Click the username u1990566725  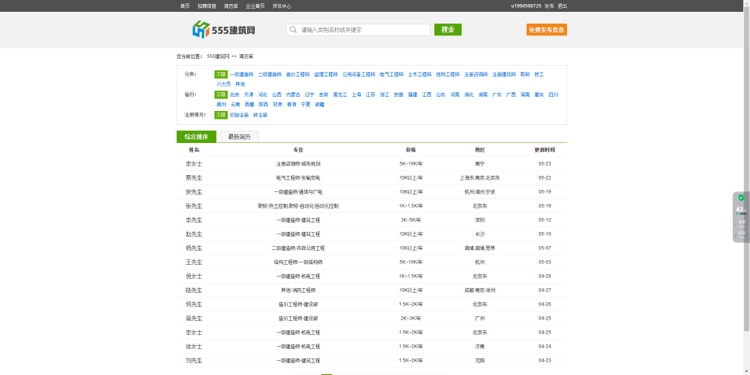[x=526, y=6]
